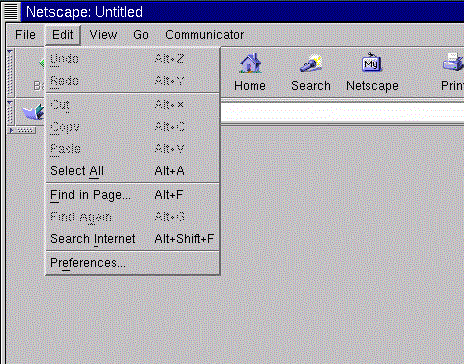Click the Print printer icon
Screen dimensions: 464x364
tap(453, 62)
